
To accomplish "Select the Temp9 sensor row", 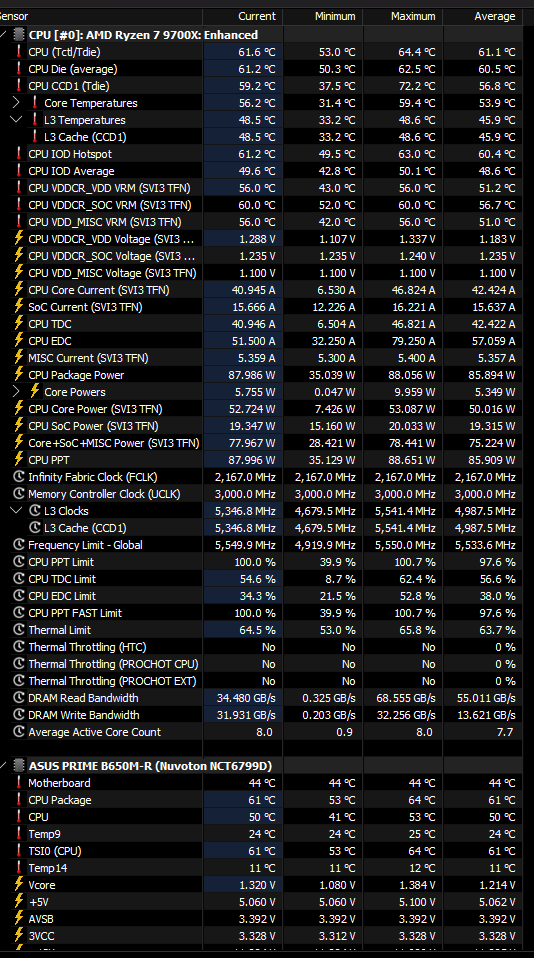I will 262,834.
